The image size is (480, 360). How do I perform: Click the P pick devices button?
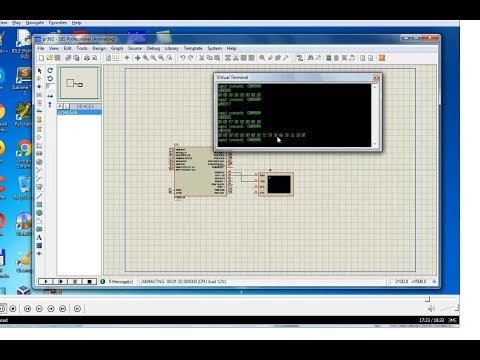coord(60,106)
